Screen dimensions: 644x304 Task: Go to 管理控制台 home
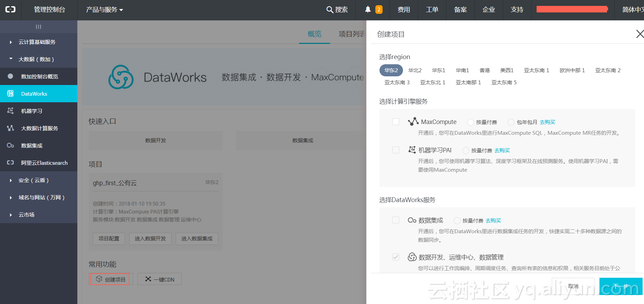coord(49,10)
